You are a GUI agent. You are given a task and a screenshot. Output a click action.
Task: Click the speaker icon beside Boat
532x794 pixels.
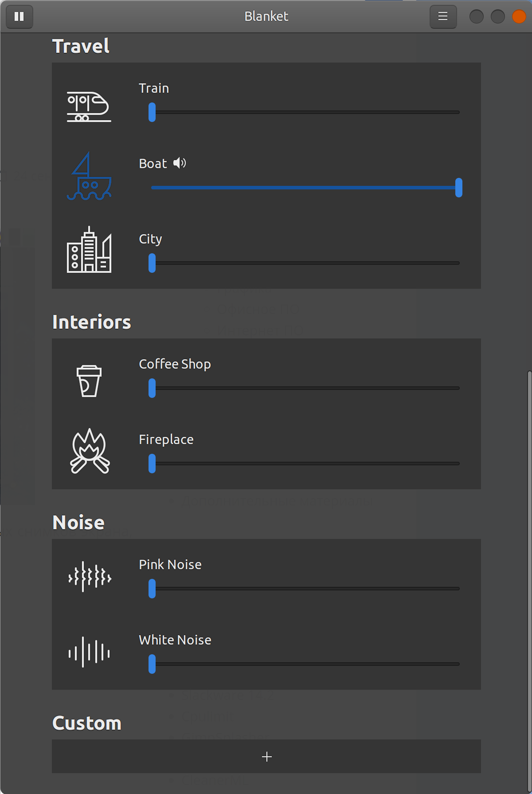coord(180,163)
